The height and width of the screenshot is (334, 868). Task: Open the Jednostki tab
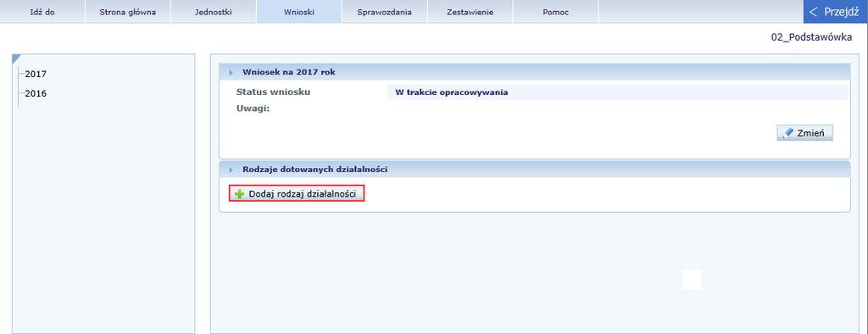click(x=213, y=12)
